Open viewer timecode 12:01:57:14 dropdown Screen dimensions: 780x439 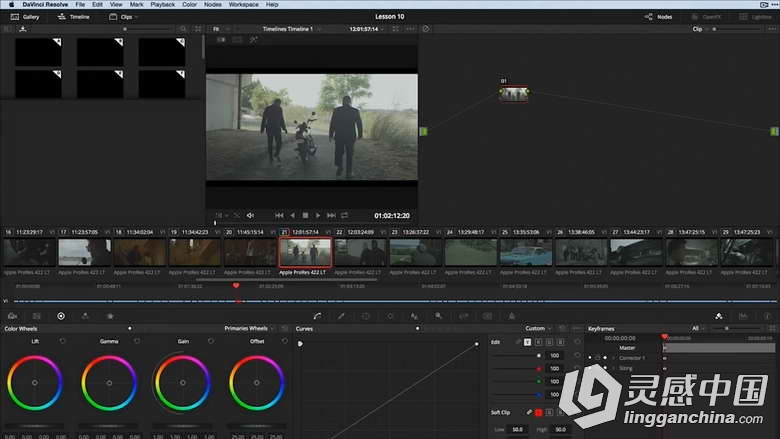(x=367, y=29)
